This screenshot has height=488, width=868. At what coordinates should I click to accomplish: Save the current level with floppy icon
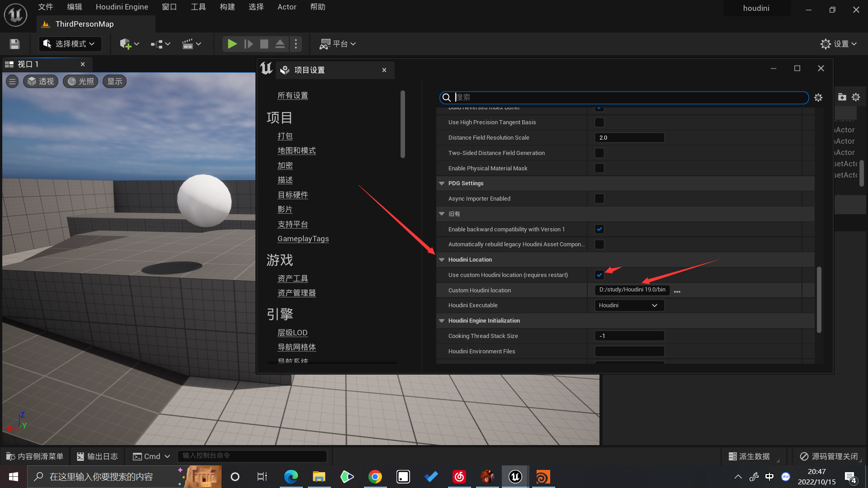(x=14, y=44)
